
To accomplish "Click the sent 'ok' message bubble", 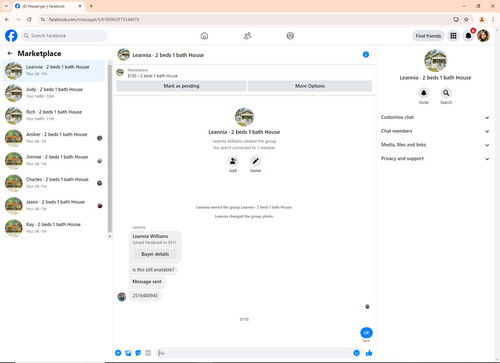I will [366, 333].
